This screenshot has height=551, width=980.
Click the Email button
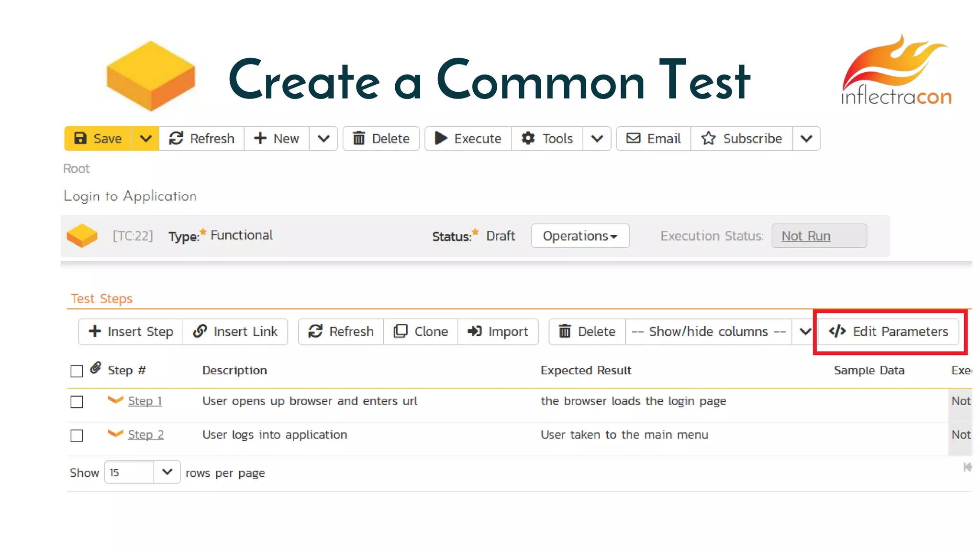[x=654, y=139]
